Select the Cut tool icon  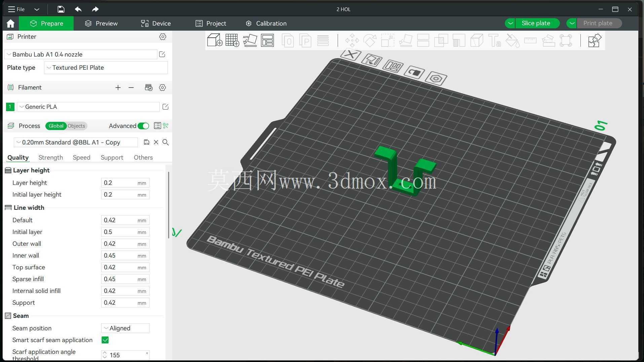423,40
